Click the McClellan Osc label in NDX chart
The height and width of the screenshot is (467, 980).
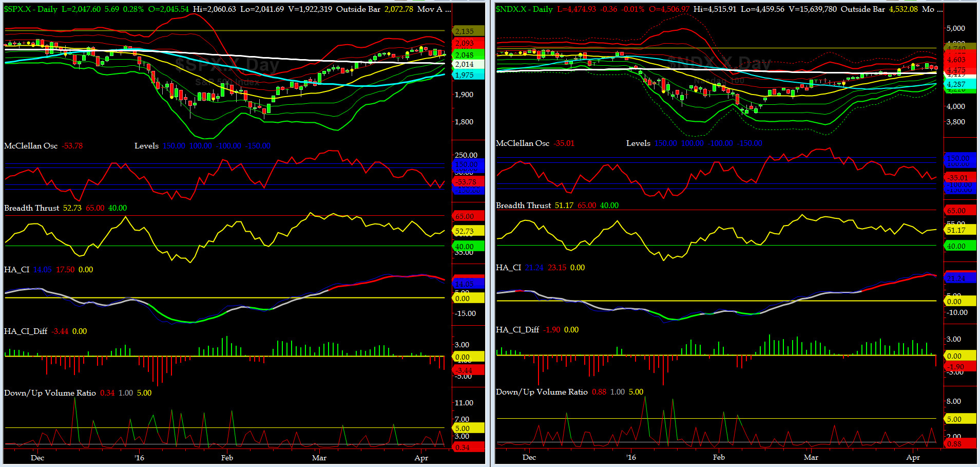523,143
